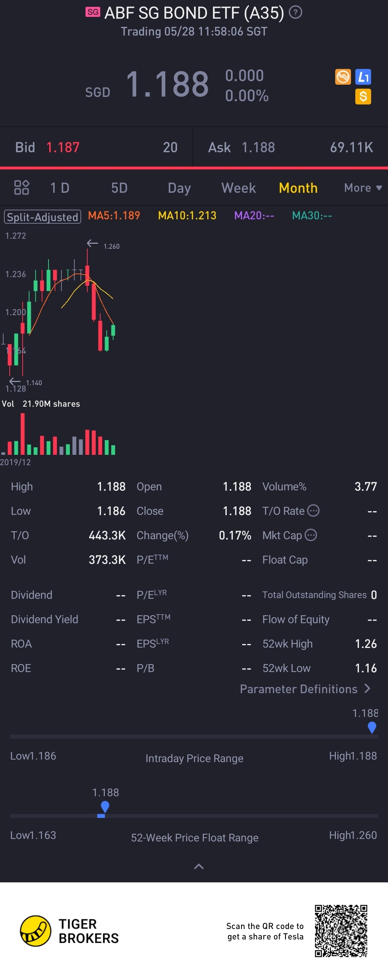Expand the More timeframe dropdown
The image size is (388, 980).
click(362, 187)
